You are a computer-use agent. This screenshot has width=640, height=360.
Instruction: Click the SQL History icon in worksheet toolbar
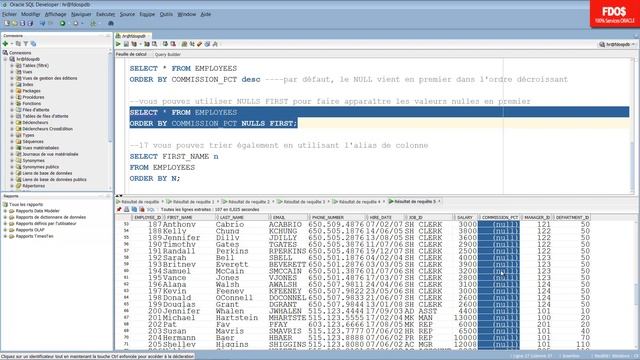point(207,44)
